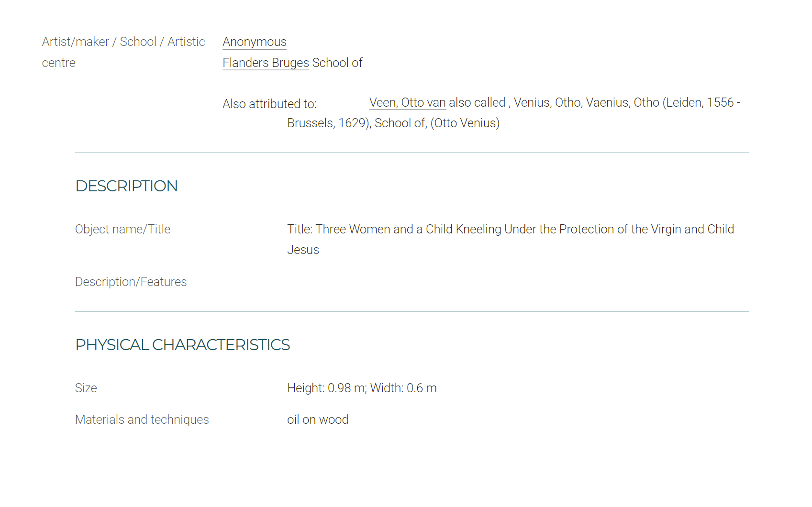Viewport: 812px width, 507px height.
Task: Click the Materials and techniques label
Action: pos(142,420)
